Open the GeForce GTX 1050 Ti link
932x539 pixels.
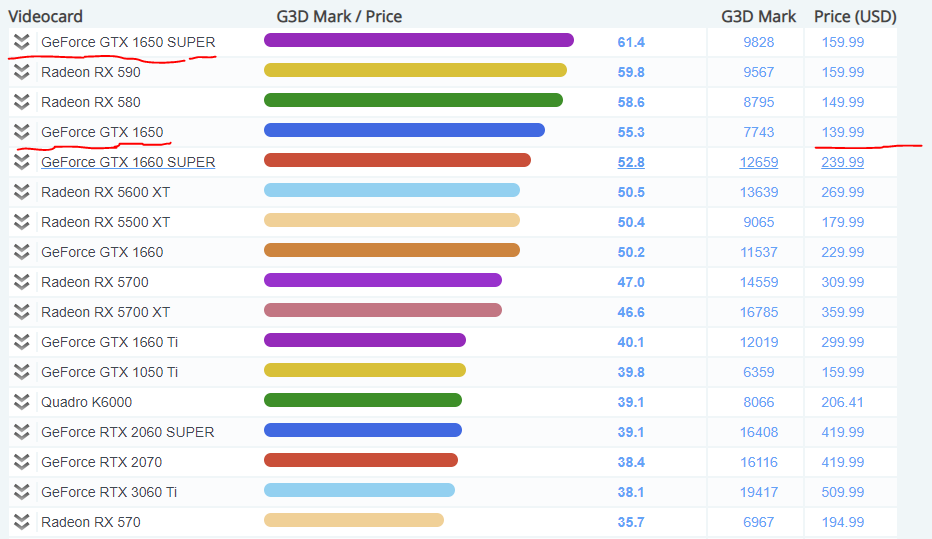point(109,372)
